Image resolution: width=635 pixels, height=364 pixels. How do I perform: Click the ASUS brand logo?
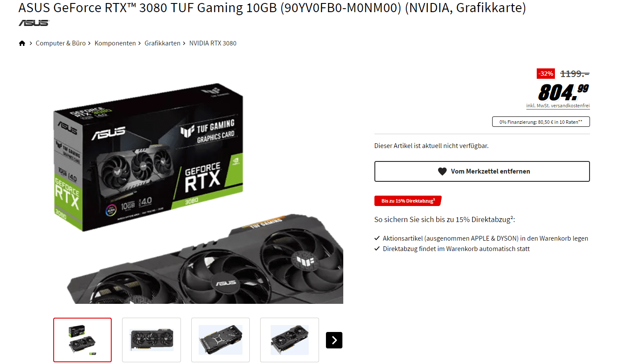[x=34, y=23]
